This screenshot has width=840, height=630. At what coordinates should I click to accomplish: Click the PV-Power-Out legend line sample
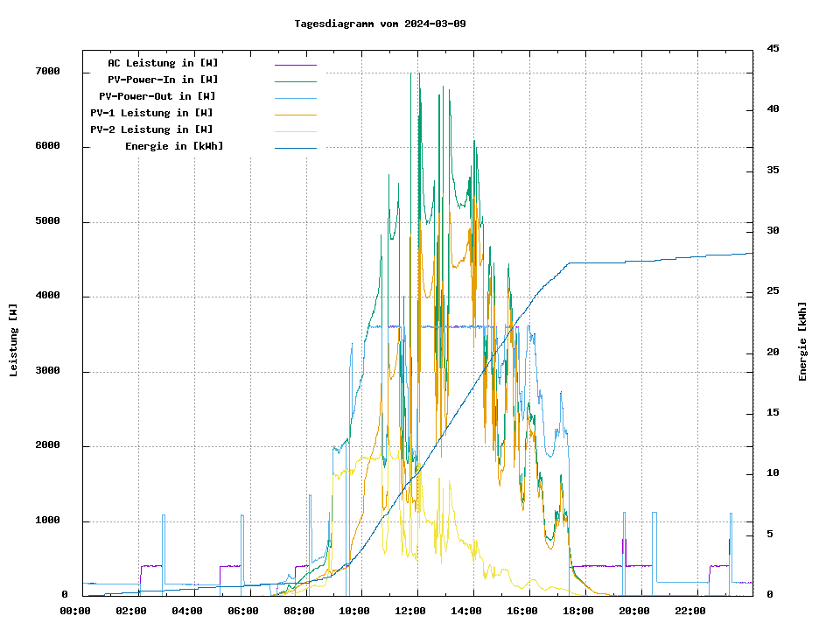point(295,98)
